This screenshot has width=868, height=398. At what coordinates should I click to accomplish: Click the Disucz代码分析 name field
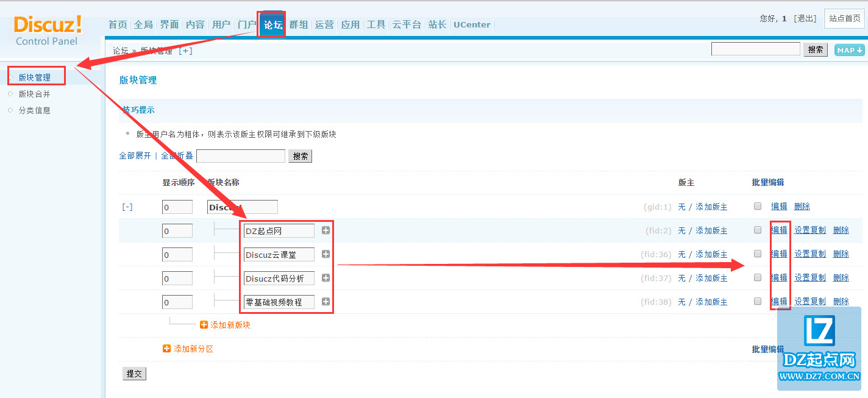pyautogui.click(x=279, y=278)
